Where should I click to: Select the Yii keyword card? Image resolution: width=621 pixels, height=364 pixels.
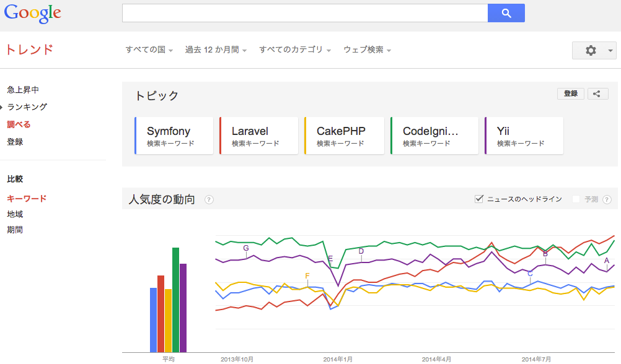pos(524,136)
